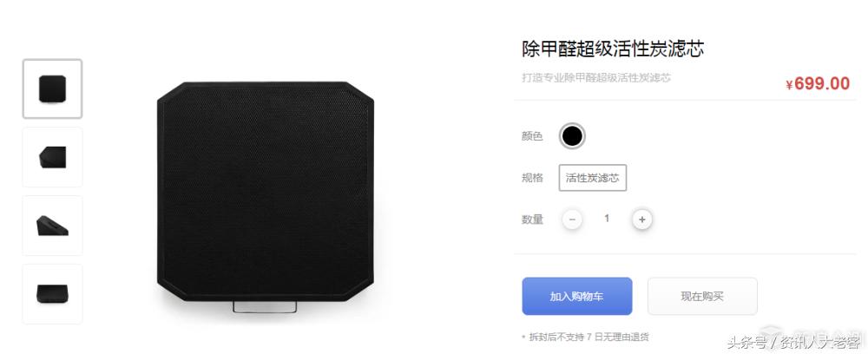The height and width of the screenshot is (354, 868).
Task: Select the 活性炭滤芯 specification option
Action: [592, 178]
